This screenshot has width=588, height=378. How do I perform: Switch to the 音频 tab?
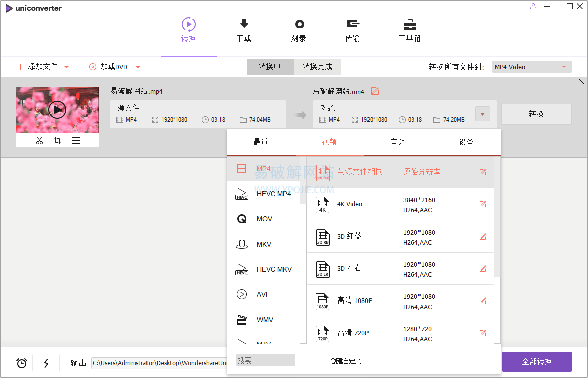tap(398, 142)
